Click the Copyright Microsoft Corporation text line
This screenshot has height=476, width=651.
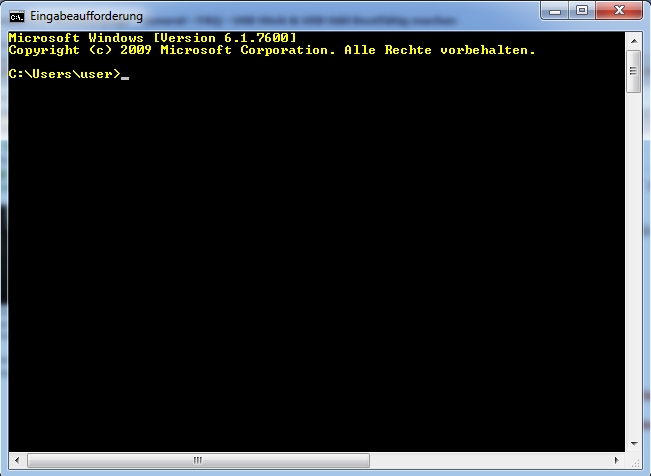point(272,50)
